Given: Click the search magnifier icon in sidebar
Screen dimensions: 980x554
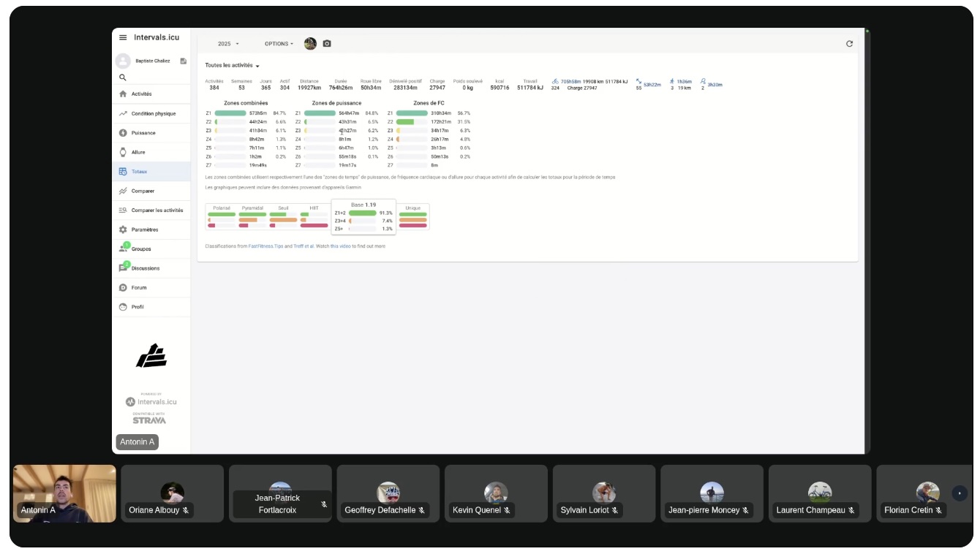Looking at the screenshot, I should [x=123, y=77].
